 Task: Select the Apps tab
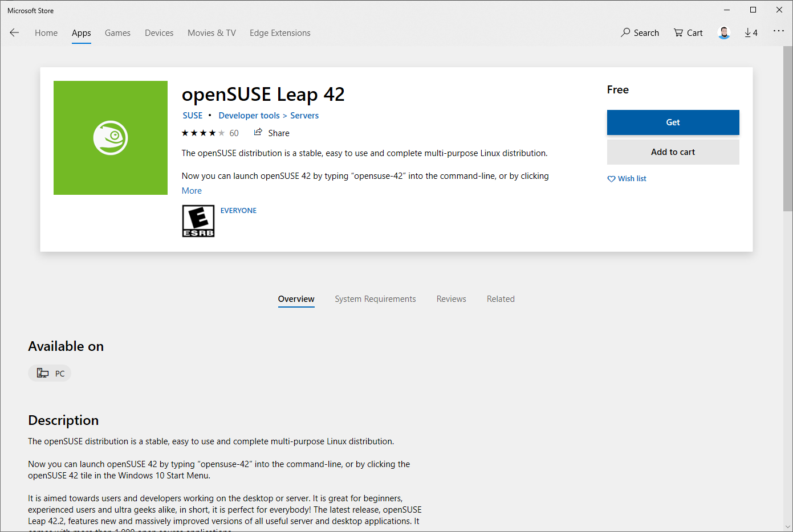coord(82,33)
